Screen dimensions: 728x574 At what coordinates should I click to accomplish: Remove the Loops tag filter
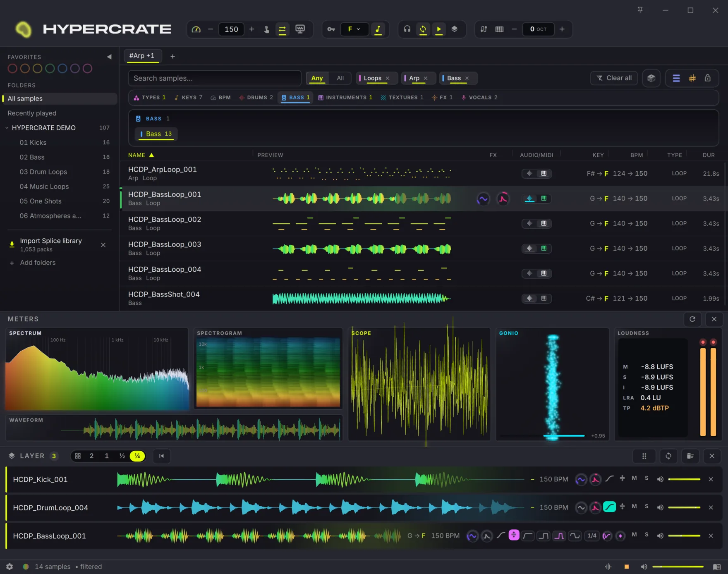click(388, 78)
